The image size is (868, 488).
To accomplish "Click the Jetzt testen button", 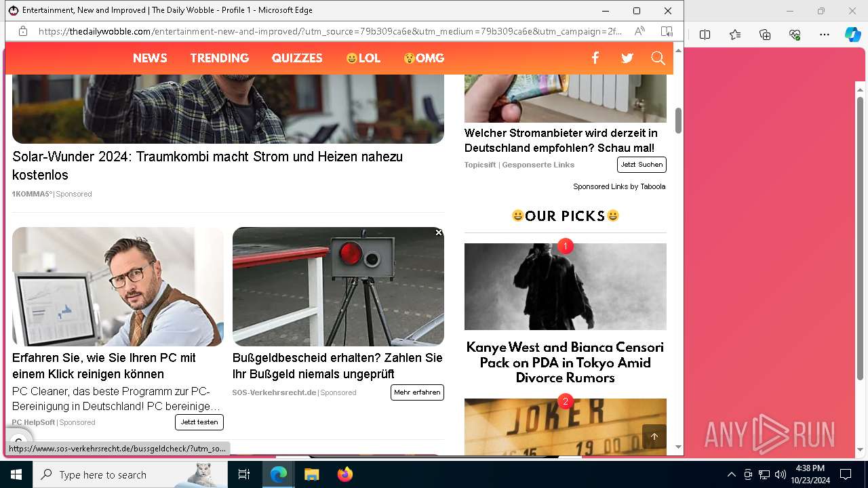I will coord(199,422).
